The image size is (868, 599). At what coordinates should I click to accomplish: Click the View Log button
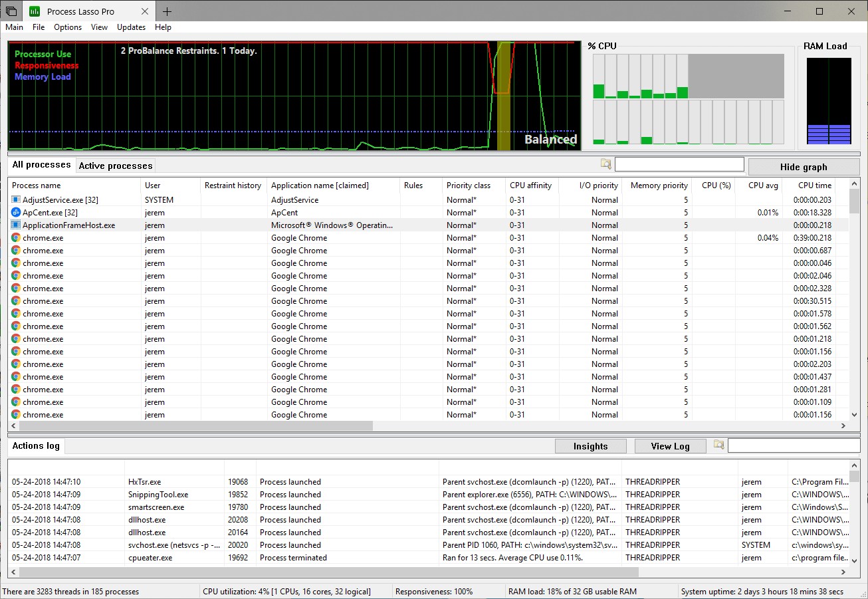pyautogui.click(x=670, y=445)
